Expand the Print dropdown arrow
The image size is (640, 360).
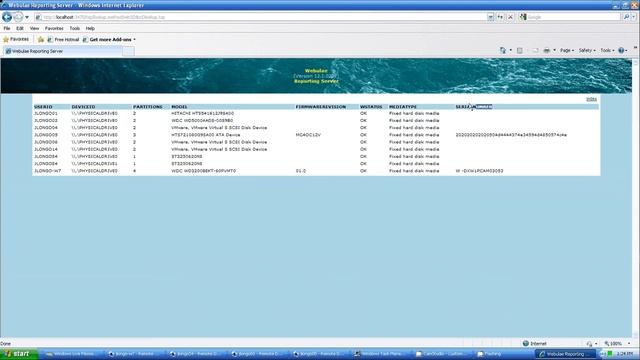554,50
